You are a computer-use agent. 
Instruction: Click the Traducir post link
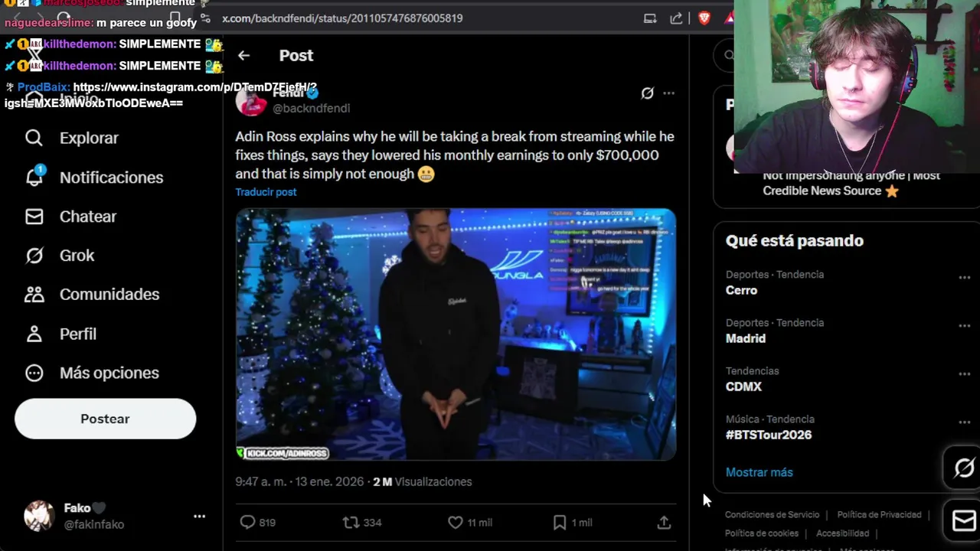point(266,192)
